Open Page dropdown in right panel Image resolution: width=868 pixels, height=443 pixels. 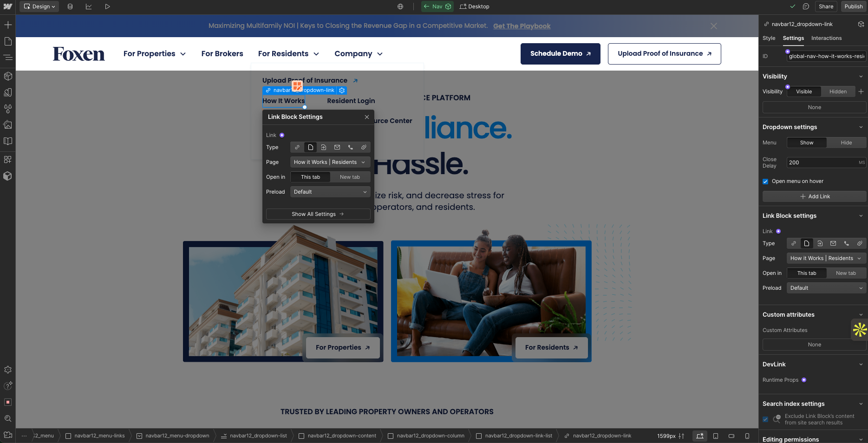(x=826, y=258)
